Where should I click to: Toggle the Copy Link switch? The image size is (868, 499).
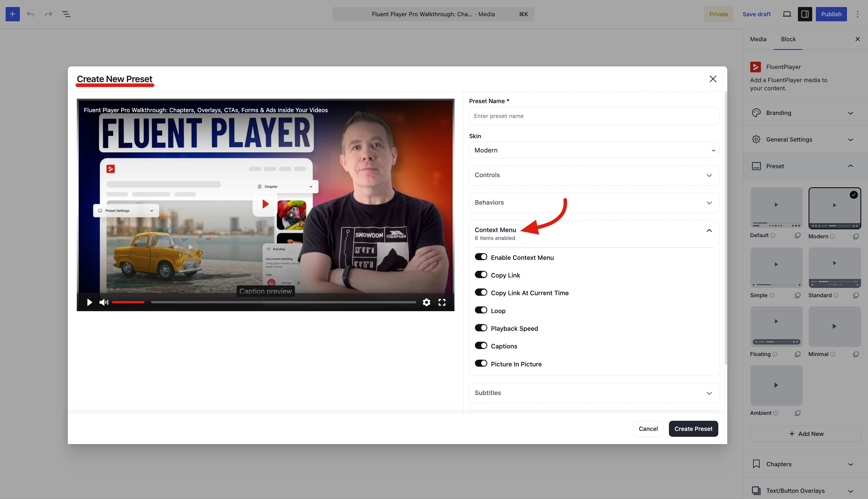pyautogui.click(x=481, y=275)
